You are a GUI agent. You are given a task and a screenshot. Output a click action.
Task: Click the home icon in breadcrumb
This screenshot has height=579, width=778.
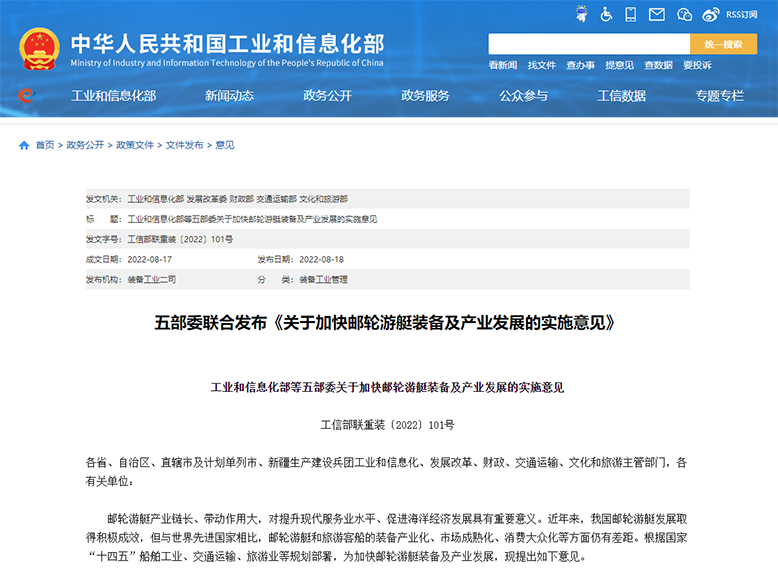[x=24, y=145]
